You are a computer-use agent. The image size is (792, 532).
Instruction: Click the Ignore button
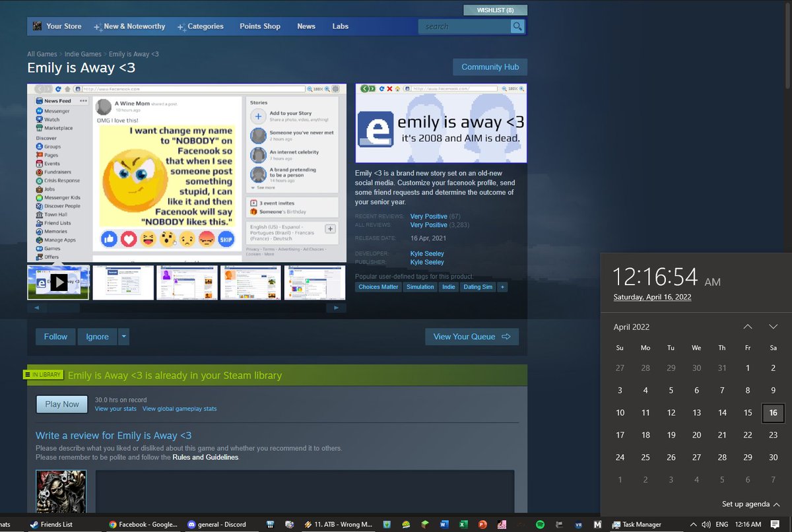97,337
